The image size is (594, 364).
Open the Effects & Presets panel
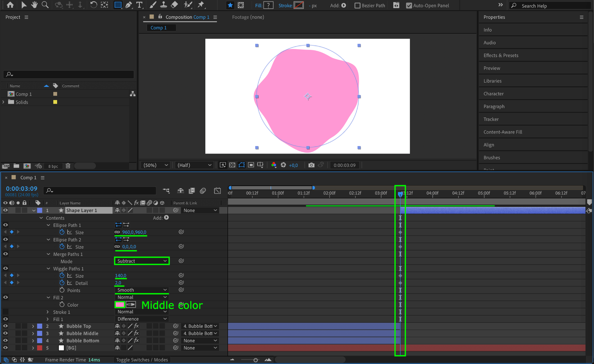click(x=501, y=55)
